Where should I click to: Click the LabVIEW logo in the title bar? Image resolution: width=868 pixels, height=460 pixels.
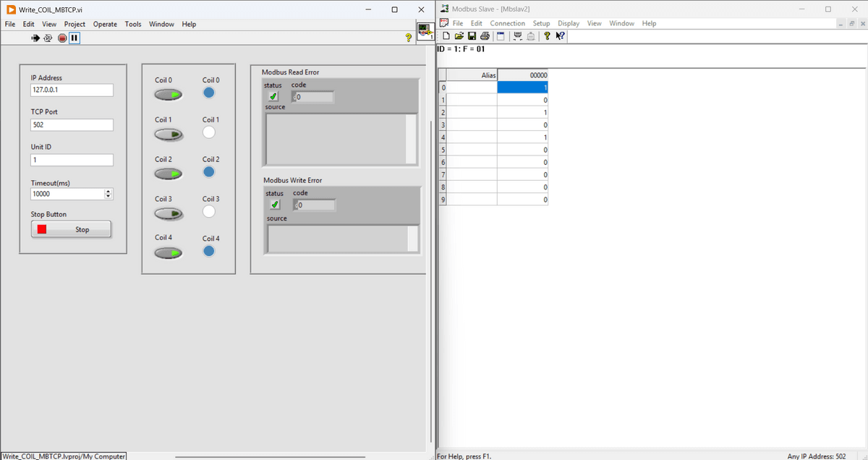coord(11,9)
